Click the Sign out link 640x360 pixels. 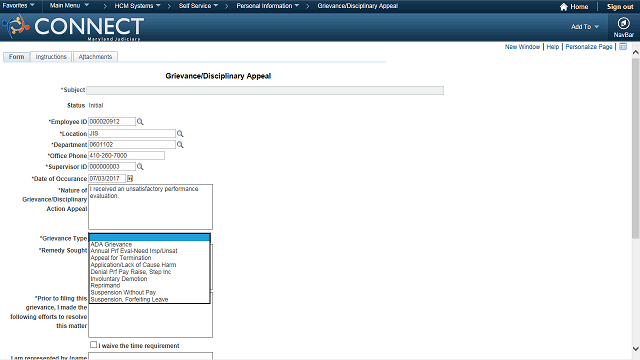[620, 7]
